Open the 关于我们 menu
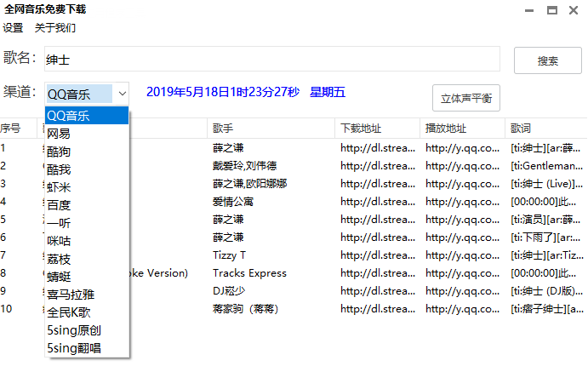Screen dimensions: 588x372 point(55,28)
